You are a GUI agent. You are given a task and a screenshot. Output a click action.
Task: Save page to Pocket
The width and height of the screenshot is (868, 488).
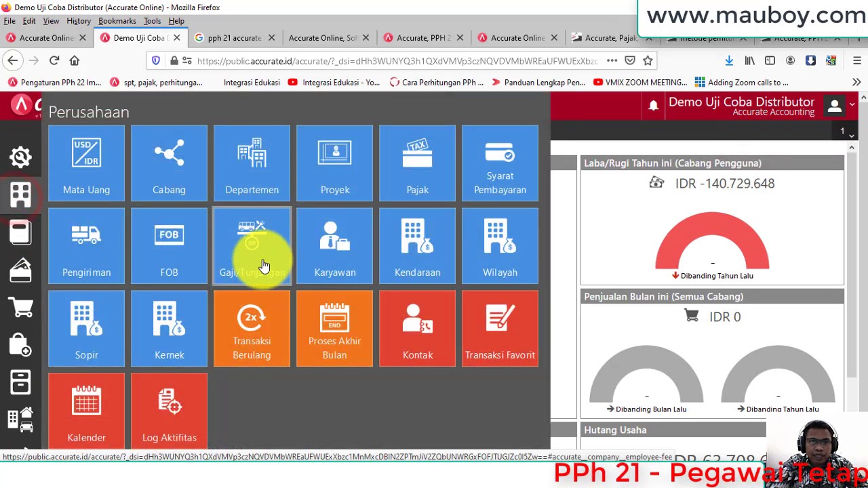[x=630, y=60]
